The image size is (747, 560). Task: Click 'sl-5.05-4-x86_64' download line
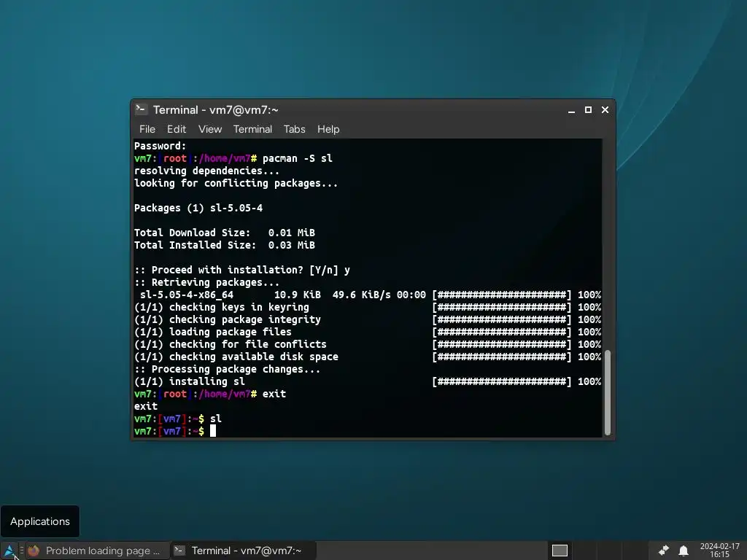click(368, 295)
